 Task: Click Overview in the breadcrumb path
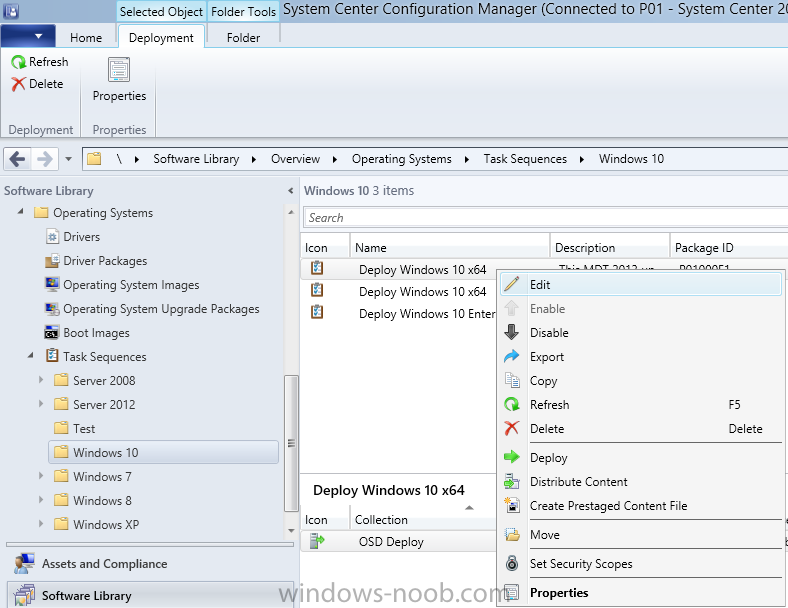click(x=296, y=159)
